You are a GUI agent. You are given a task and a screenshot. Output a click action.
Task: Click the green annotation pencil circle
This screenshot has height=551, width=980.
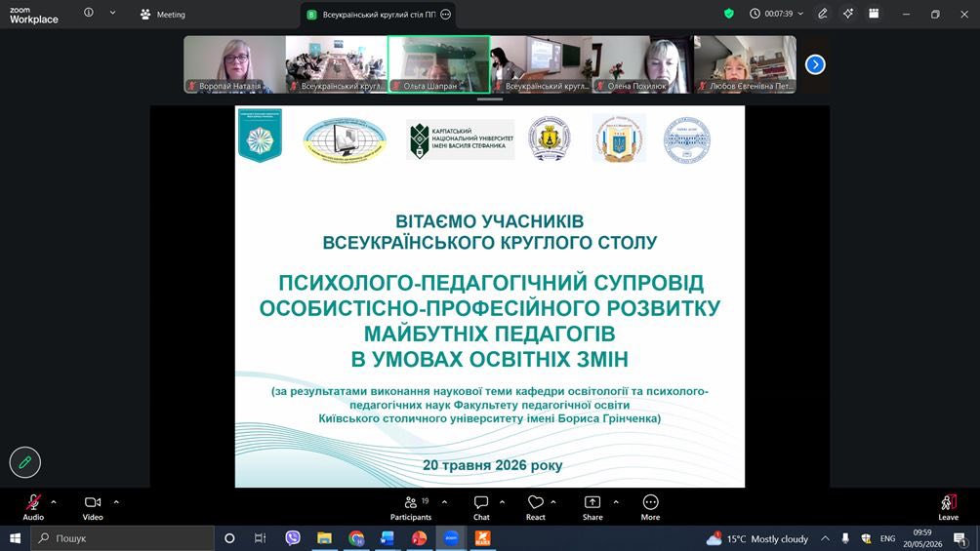pyautogui.click(x=25, y=462)
